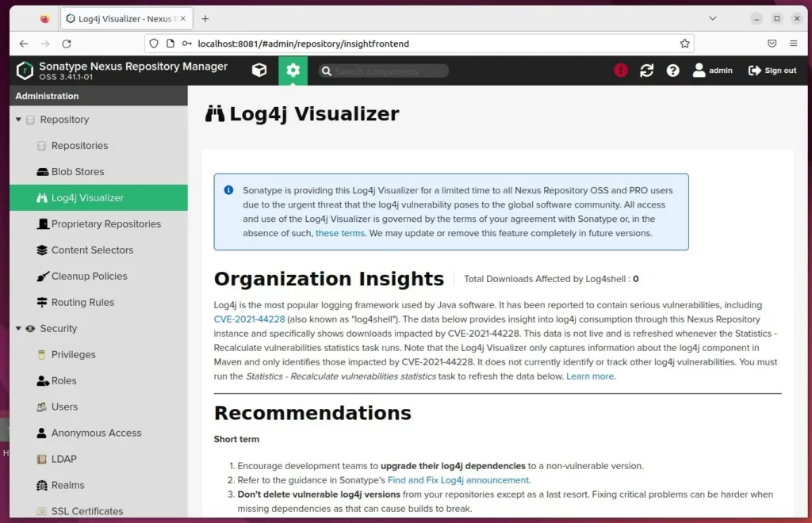
Task: Click the blue info icon in the notice
Action: point(228,190)
